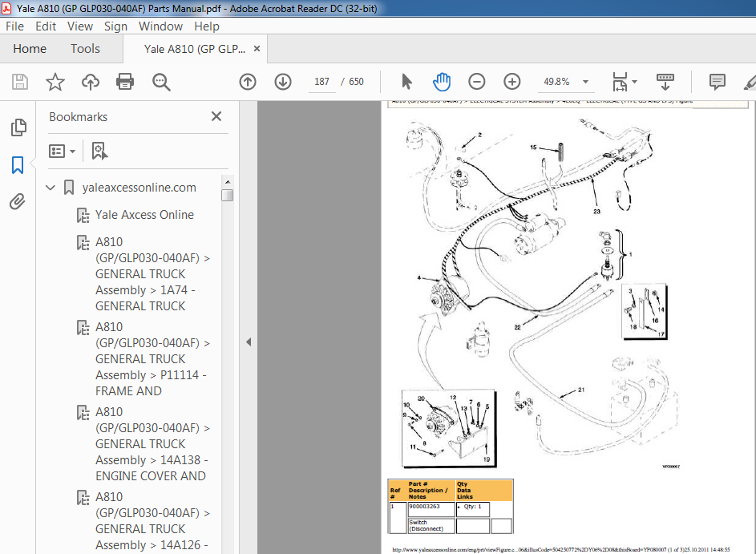Click the find current bookmark icon

pos(99,151)
